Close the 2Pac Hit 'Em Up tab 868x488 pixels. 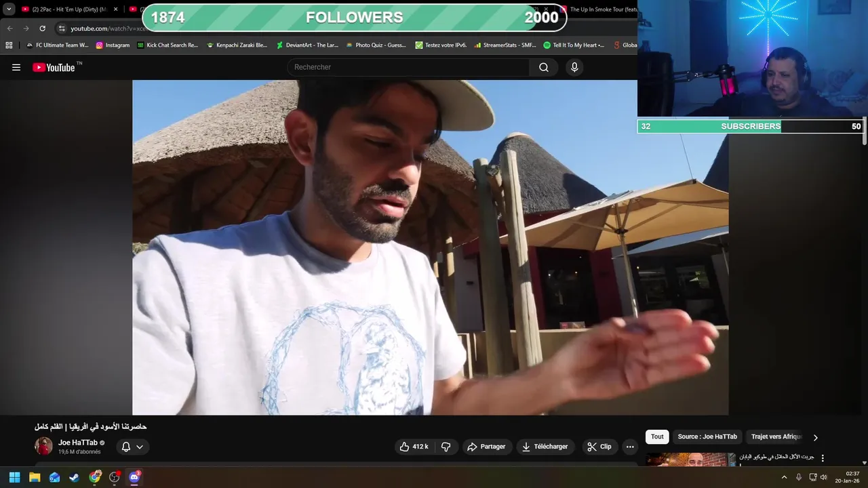(115, 9)
